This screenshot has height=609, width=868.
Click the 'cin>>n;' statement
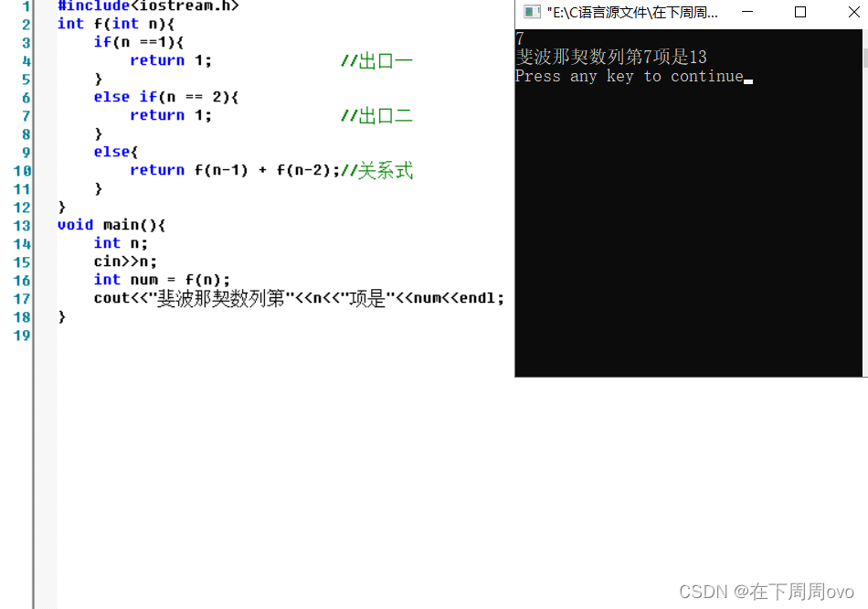point(125,261)
